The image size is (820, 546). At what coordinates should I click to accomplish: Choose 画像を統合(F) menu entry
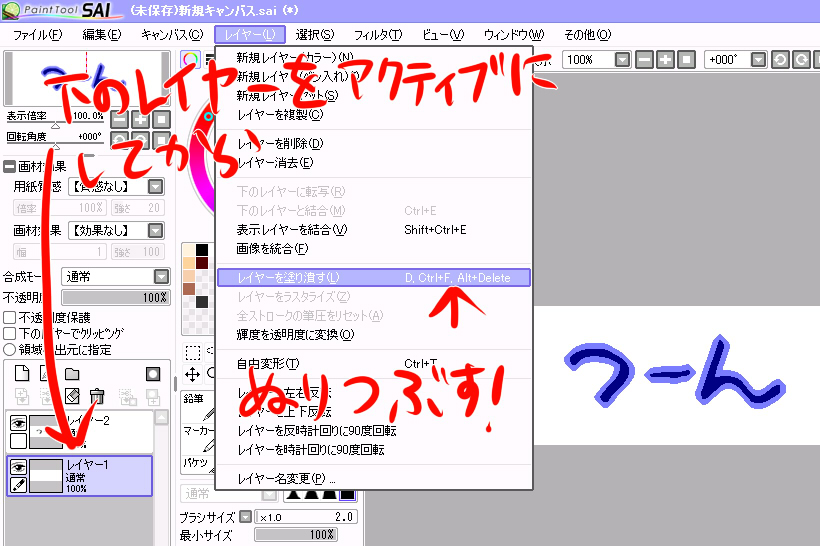point(374,248)
